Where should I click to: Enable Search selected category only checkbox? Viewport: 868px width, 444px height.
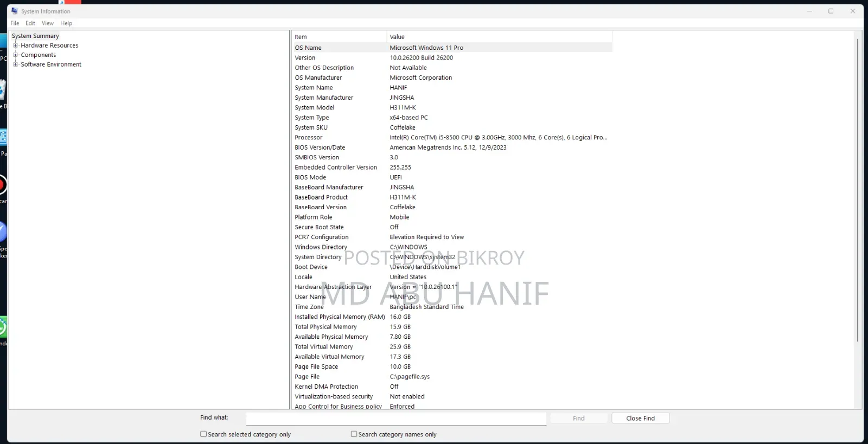point(203,434)
